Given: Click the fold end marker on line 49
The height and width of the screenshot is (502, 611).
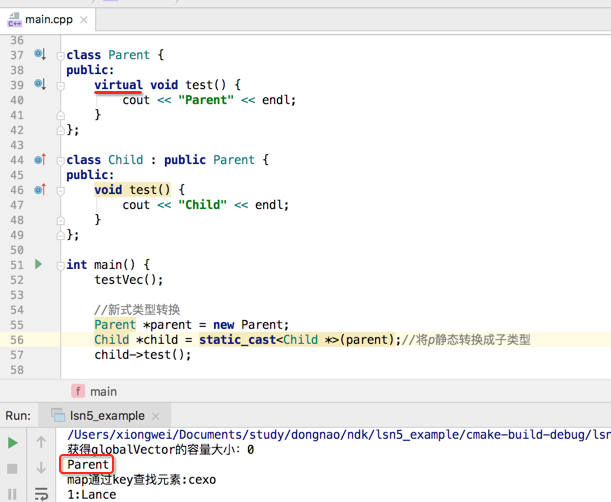Looking at the screenshot, I should (60, 235).
